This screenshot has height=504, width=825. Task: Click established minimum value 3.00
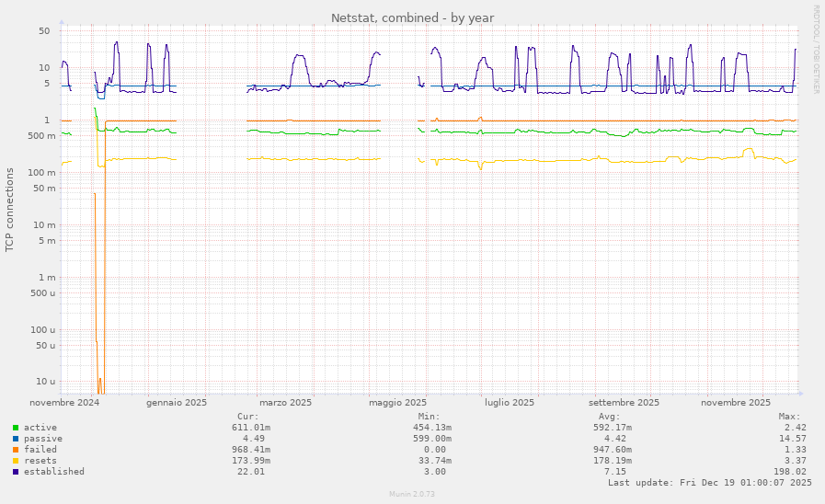(x=435, y=472)
